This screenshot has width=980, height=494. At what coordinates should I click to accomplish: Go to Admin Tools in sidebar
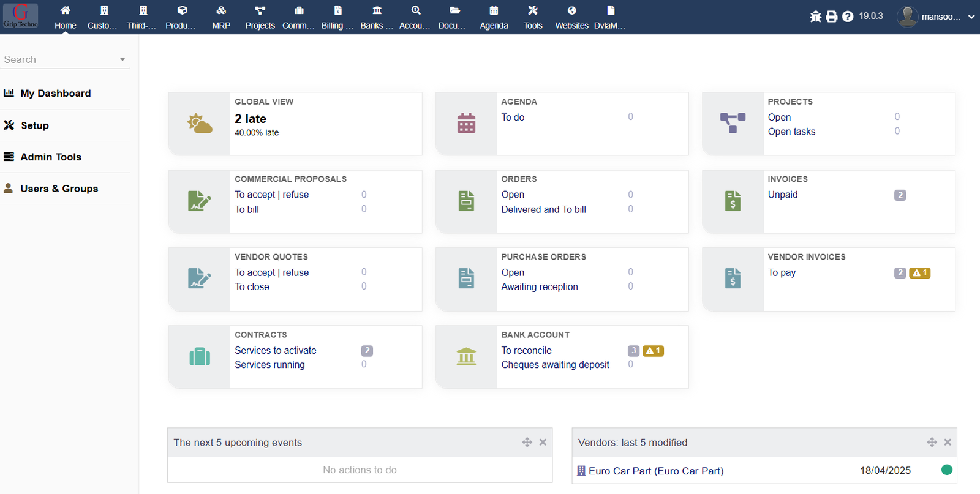[x=51, y=157]
